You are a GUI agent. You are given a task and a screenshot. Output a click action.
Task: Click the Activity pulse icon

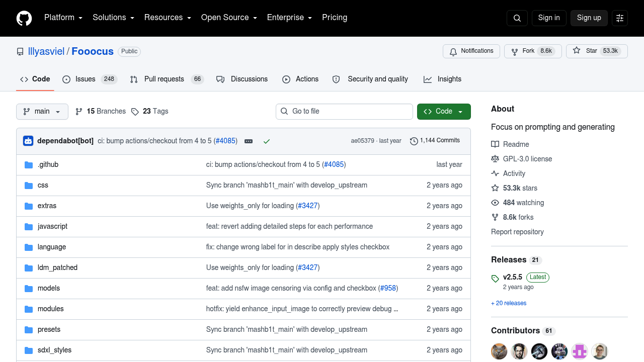pyautogui.click(x=495, y=173)
